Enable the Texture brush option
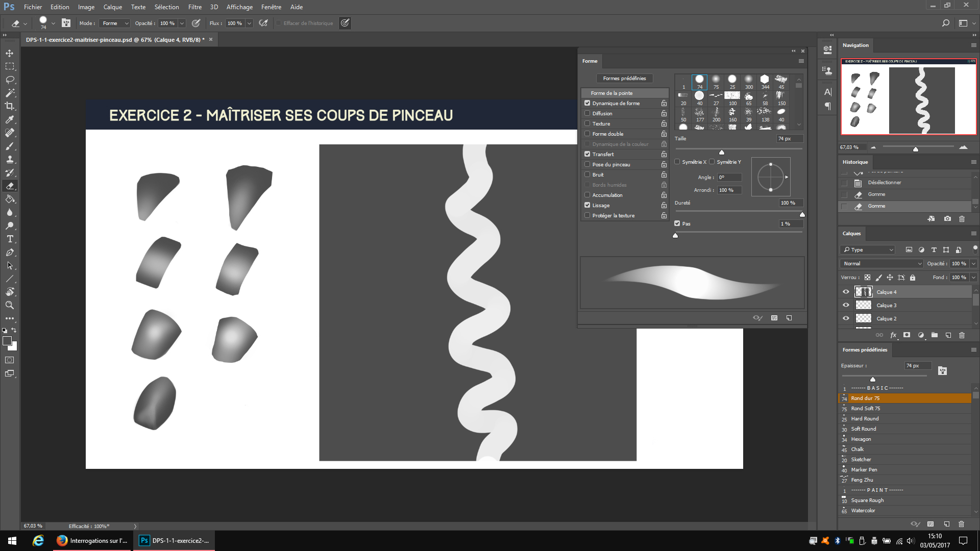 point(587,123)
